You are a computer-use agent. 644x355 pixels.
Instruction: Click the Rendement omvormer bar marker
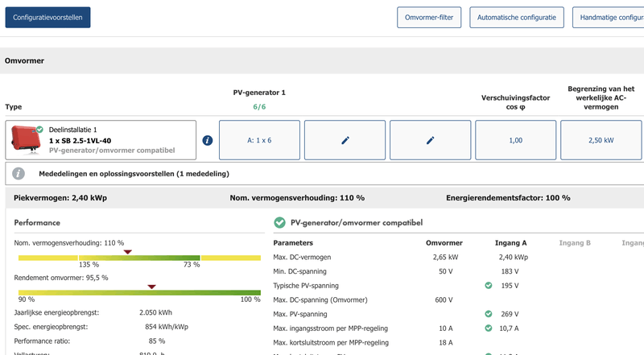(151, 286)
